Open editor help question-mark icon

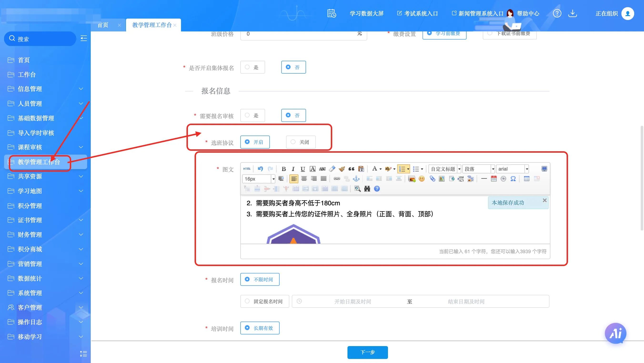(x=377, y=188)
